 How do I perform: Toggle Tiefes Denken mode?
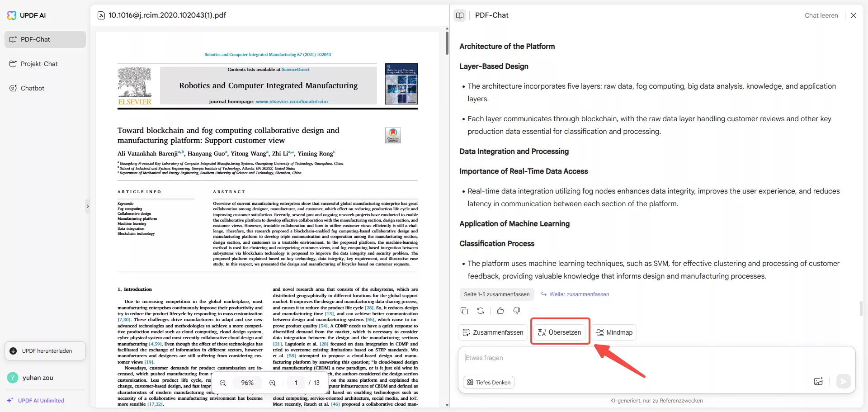coord(489,383)
